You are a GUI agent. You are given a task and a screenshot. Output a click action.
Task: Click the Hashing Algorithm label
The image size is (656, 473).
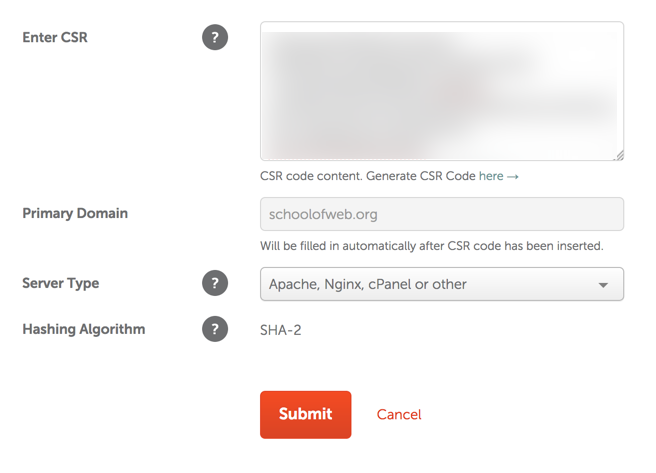pyautogui.click(x=84, y=330)
